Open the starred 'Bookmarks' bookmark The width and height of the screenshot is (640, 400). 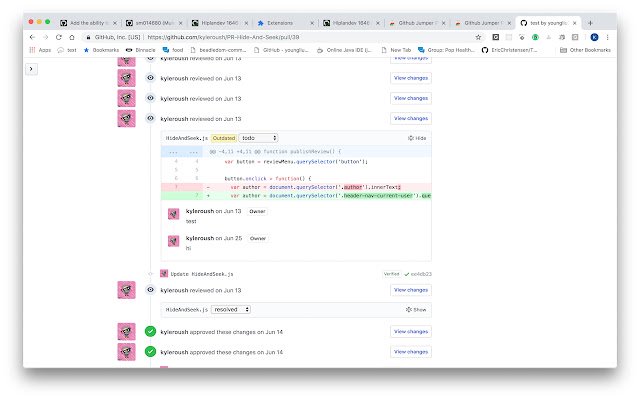101,50
